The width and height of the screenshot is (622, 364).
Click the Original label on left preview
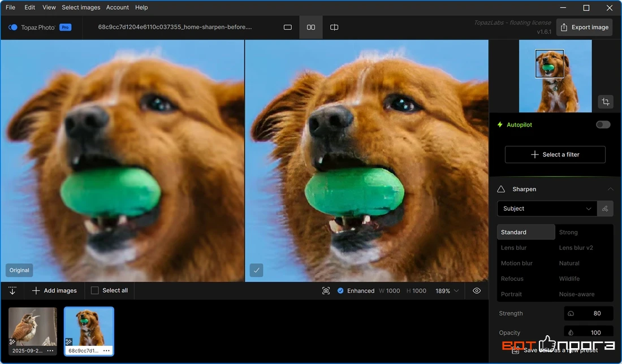coord(19,270)
